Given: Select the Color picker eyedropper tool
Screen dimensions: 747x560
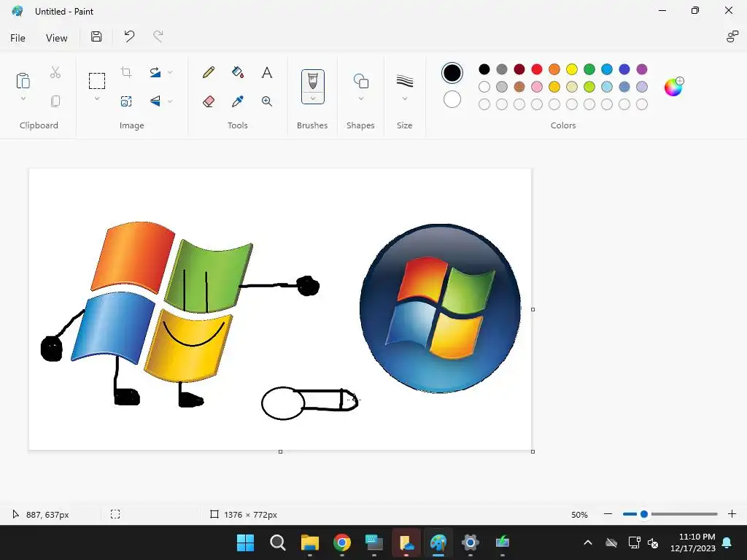Looking at the screenshot, I should tap(238, 101).
